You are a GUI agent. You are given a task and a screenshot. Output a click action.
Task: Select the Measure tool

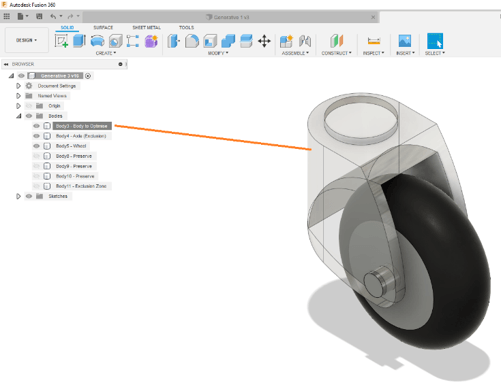(374, 41)
